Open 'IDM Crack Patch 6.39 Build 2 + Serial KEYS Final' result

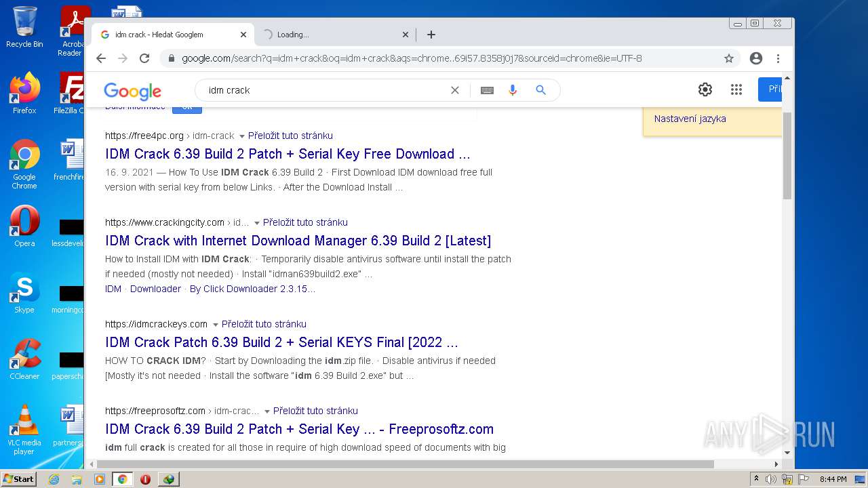pos(282,342)
